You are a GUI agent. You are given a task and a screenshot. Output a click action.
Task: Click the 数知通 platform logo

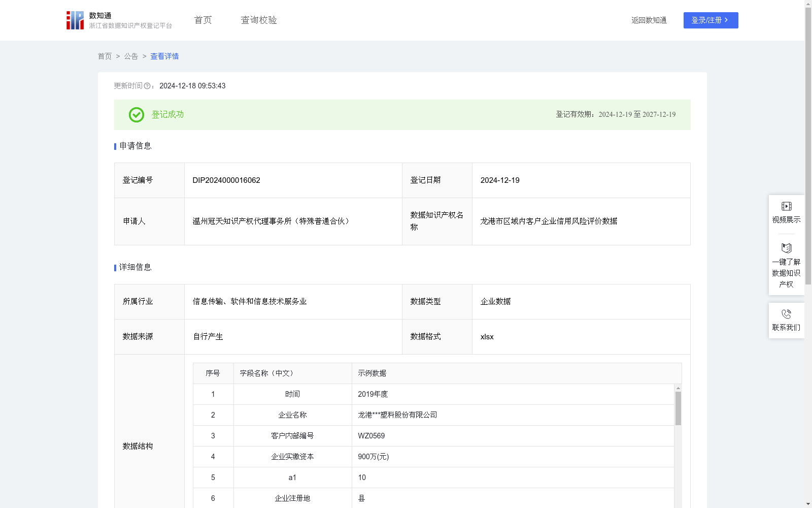click(x=119, y=20)
